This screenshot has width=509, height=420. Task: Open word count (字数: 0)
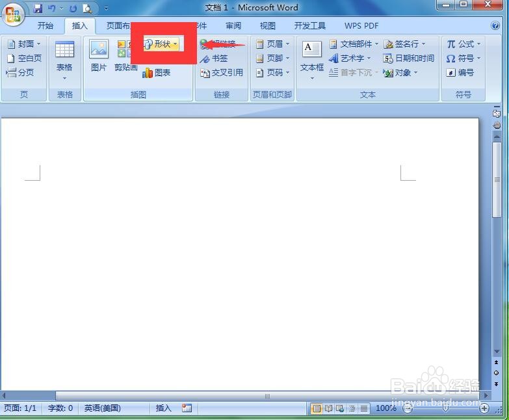pyautogui.click(x=60, y=408)
